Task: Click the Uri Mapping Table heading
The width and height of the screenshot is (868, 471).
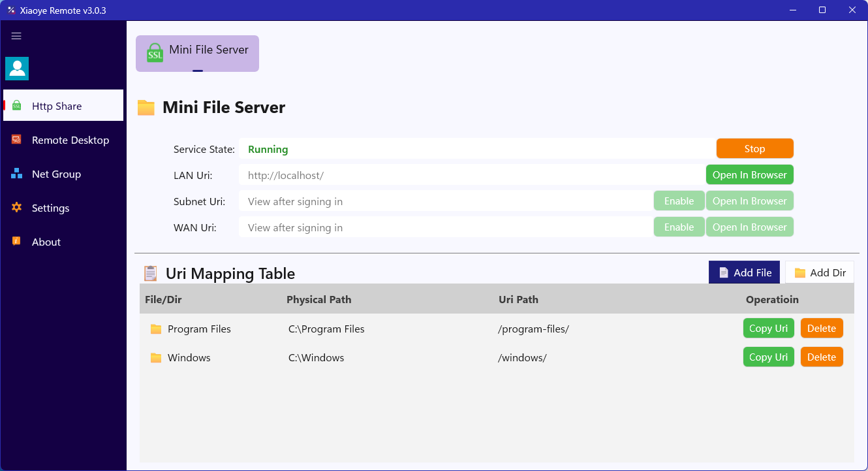Action: click(x=230, y=274)
